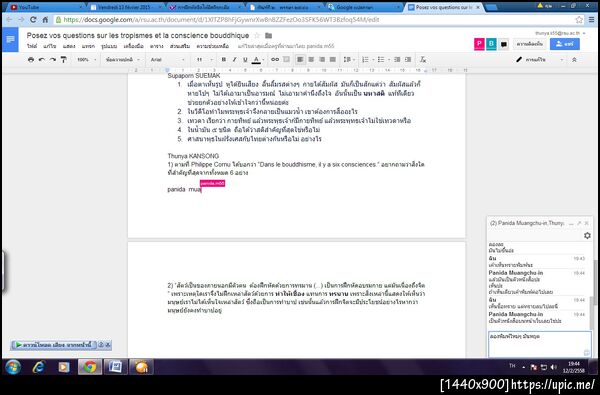Switch to the YouTube tab
The image size is (600, 395).
(x=47, y=7)
